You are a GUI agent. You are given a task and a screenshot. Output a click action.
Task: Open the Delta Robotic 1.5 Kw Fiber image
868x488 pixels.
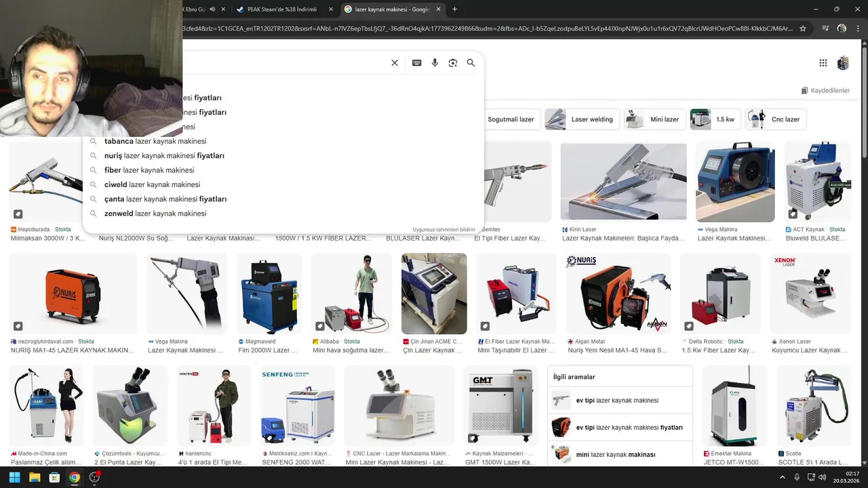(720, 293)
